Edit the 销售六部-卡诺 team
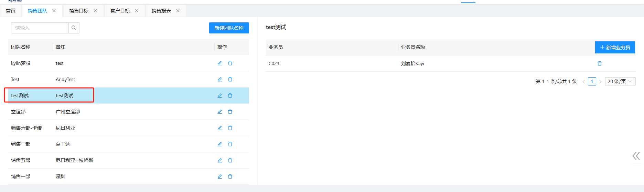Screen dimensions: 644x192 (220, 128)
